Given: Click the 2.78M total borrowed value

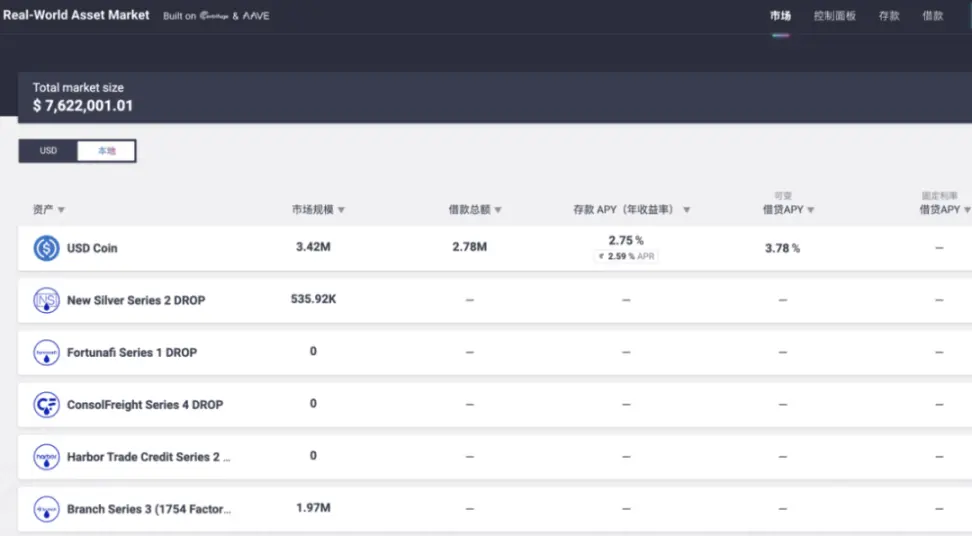Looking at the screenshot, I should (469, 247).
